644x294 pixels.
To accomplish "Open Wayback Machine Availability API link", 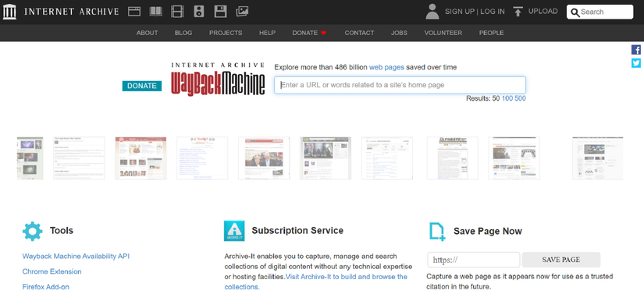I will [76, 257].
